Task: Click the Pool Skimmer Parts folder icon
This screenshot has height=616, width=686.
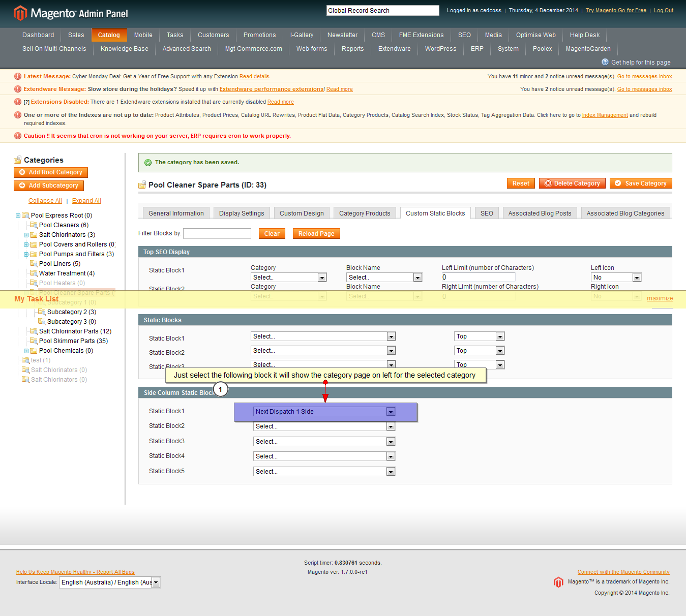Action: click(34, 341)
